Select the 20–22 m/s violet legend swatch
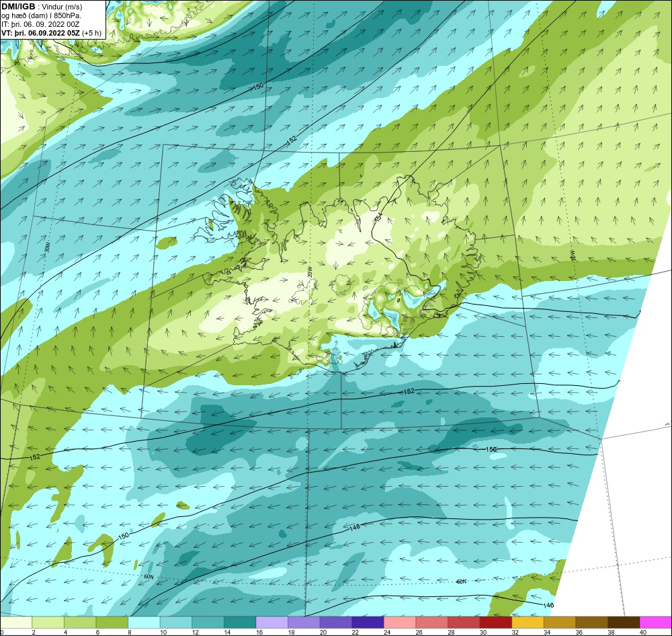 coord(335,623)
